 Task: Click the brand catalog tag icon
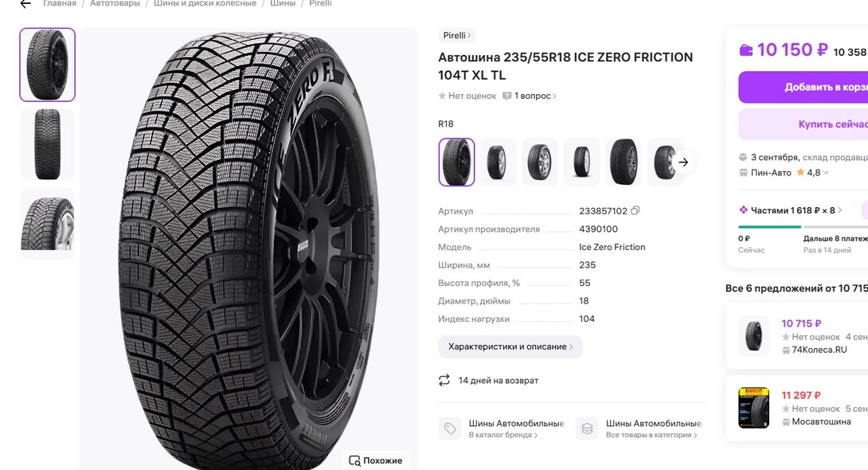450,429
